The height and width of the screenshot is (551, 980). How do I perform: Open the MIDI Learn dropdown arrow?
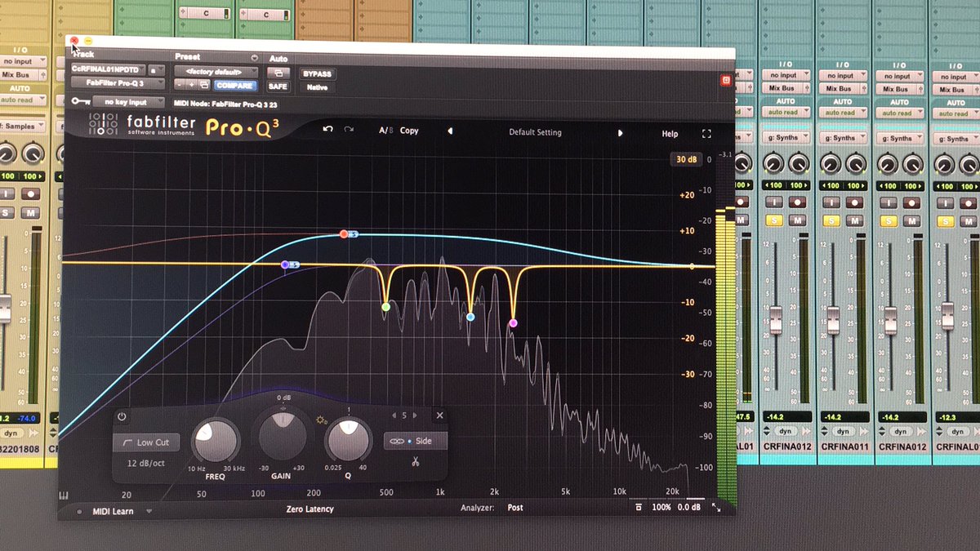pos(149,512)
